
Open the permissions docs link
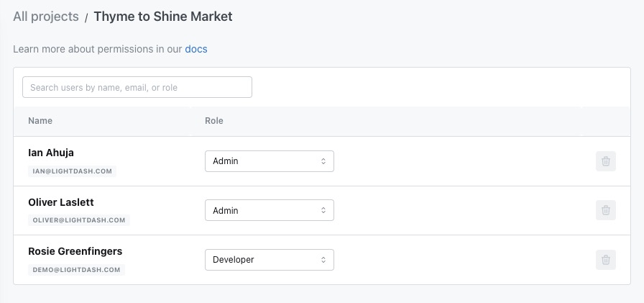pyautogui.click(x=196, y=49)
